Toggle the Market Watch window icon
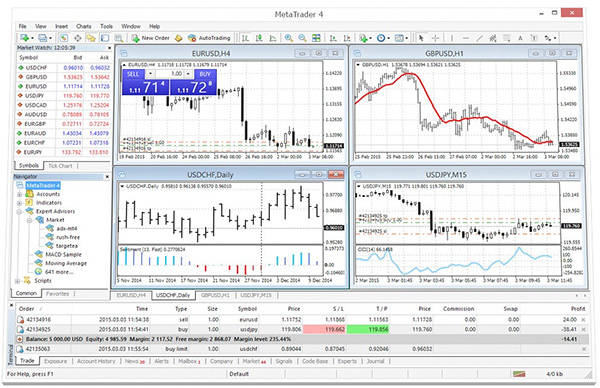Screen dimensions: 600x388 64,38
